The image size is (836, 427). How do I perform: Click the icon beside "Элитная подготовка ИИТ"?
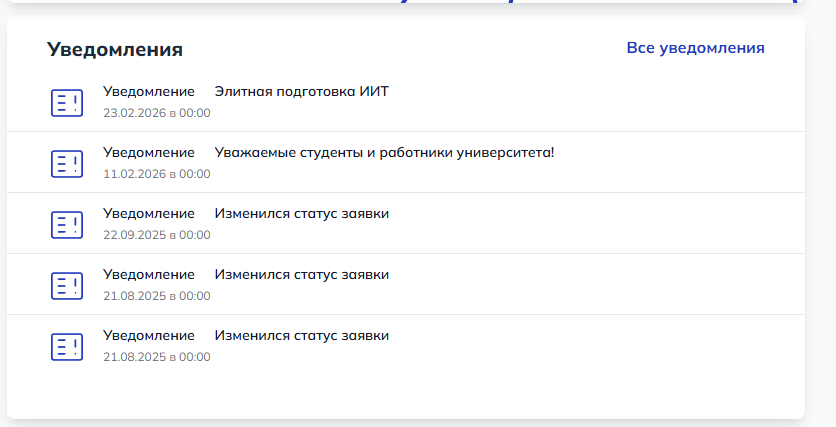click(x=67, y=102)
